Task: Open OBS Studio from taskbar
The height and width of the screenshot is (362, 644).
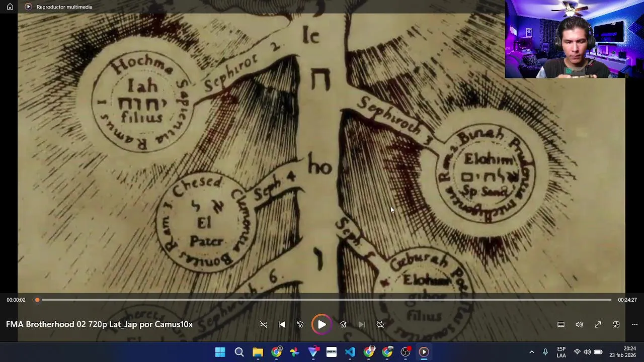Action: click(406, 352)
